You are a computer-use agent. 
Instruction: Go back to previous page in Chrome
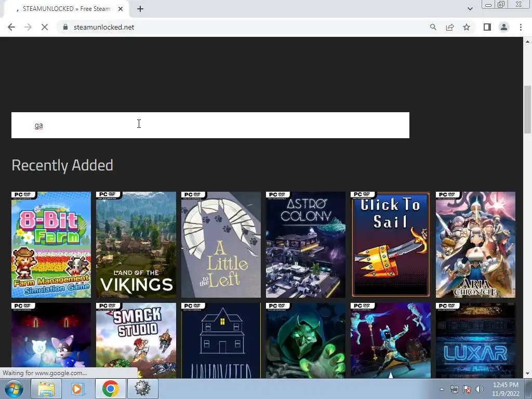click(x=11, y=27)
